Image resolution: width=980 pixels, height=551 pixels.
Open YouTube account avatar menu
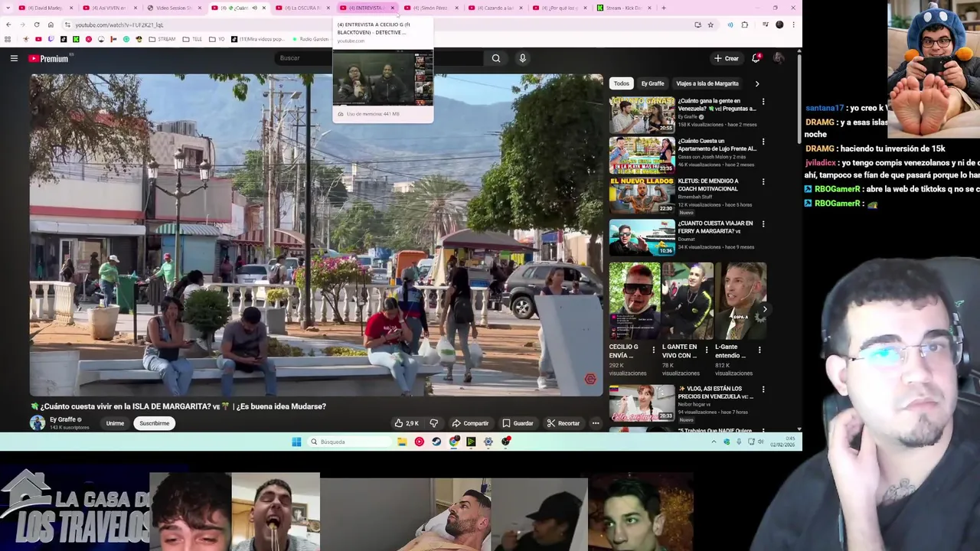[779, 58]
